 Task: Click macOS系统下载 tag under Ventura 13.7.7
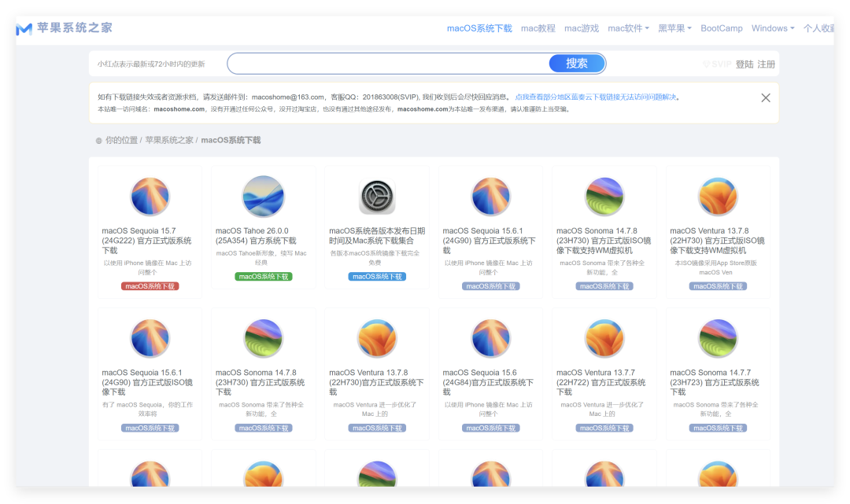604,429
